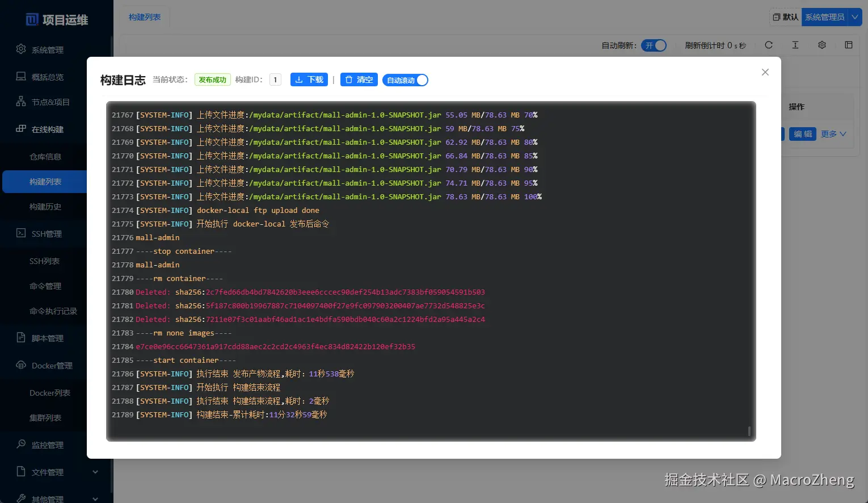Open SSH列表 in sidebar
Image resolution: width=868 pixels, height=503 pixels.
click(x=44, y=261)
